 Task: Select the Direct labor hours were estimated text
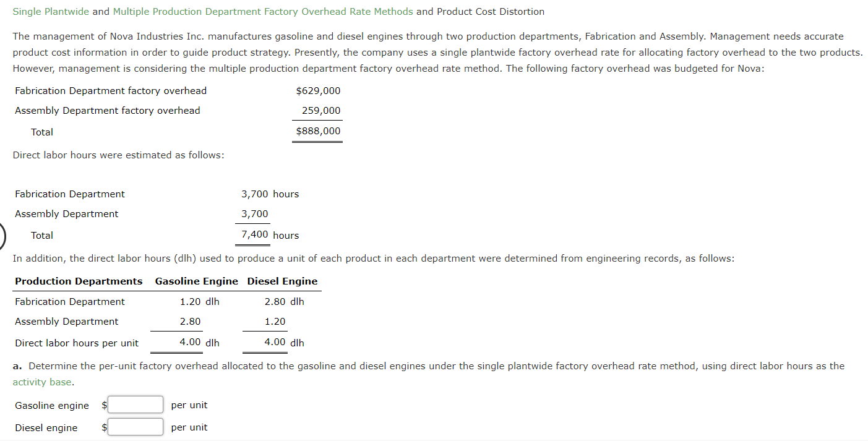pyautogui.click(x=119, y=155)
